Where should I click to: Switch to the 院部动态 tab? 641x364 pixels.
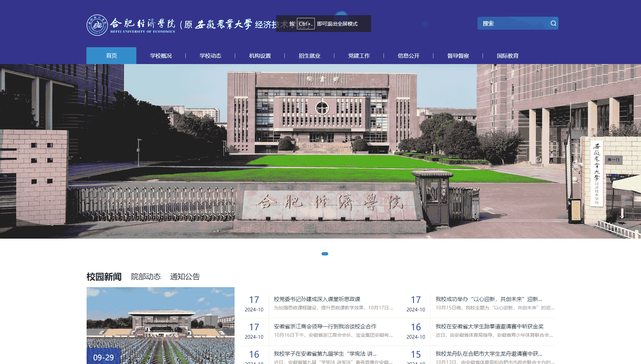coord(146,277)
